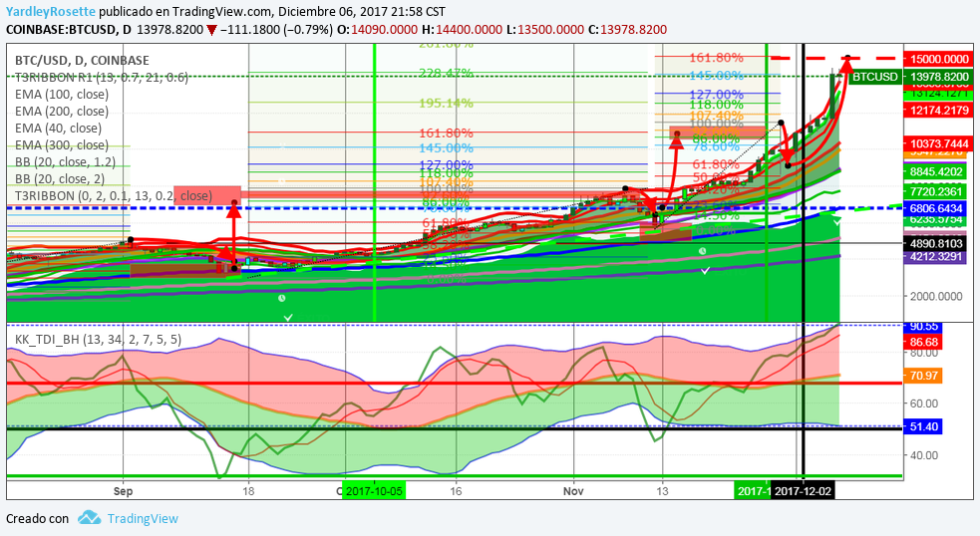The height and width of the screenshot is (536, 980).
Task: Select the EMA (200, close) legend
Action: point(61,112)
